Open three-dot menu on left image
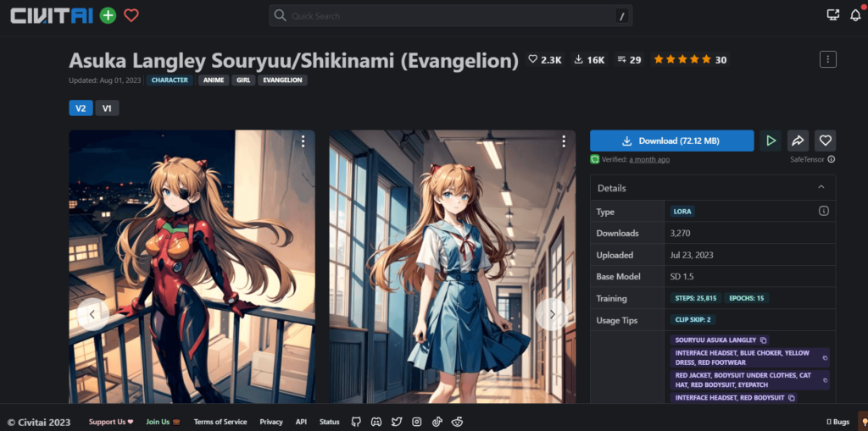The width and height of the screenshot is (868, 431). coord(303,142)
